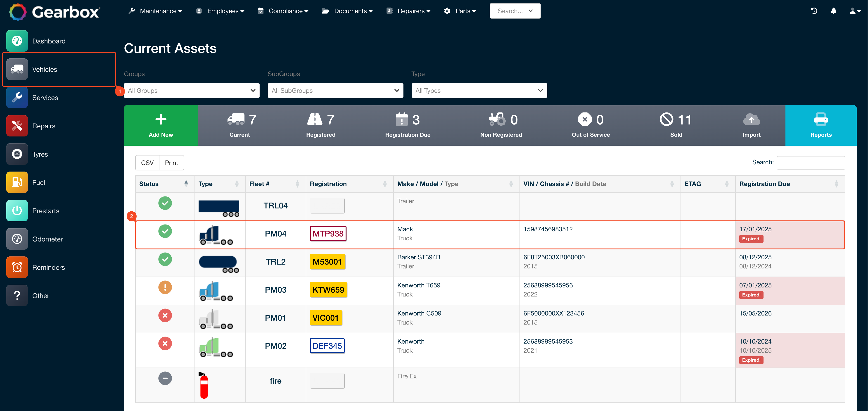Viewport: 868px width, 411px height.
Task: Select the Repairs tools icon
Action: (17, 125)
